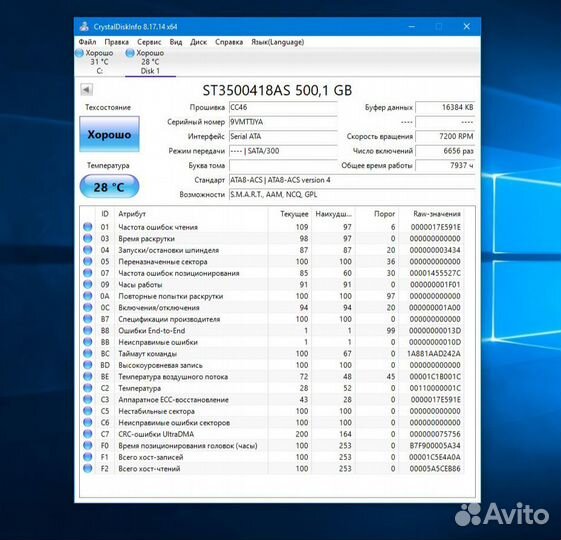
Task: Click the status icon for attribute B8
Action: [x=88, y=330]
